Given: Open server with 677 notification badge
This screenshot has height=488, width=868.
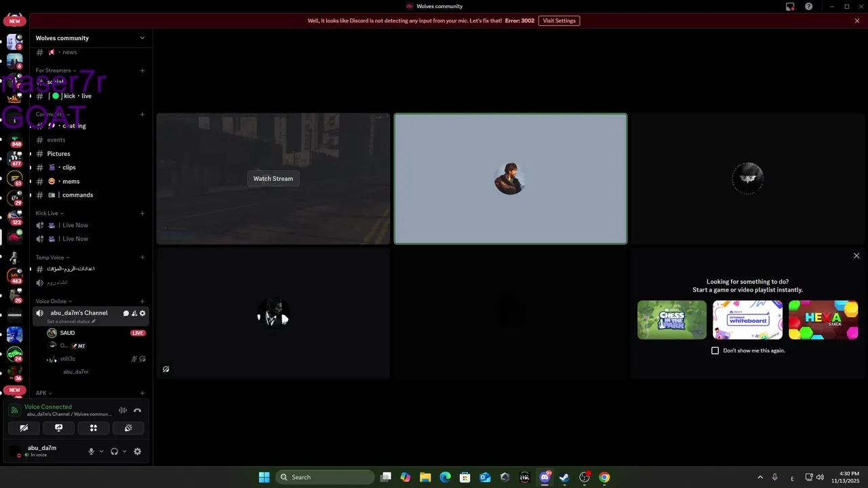Looking at the screenshot, I should coord(15,160).
